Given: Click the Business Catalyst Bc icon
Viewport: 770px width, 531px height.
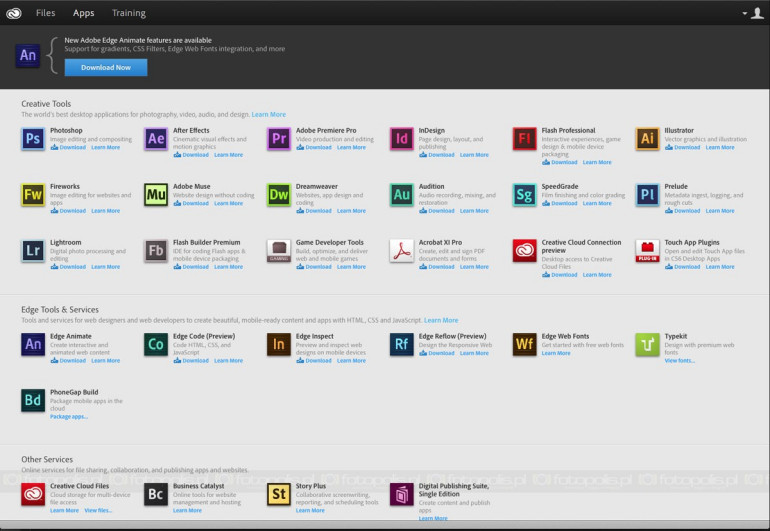Looking at the screenshot, I should [x=156, y=494].
